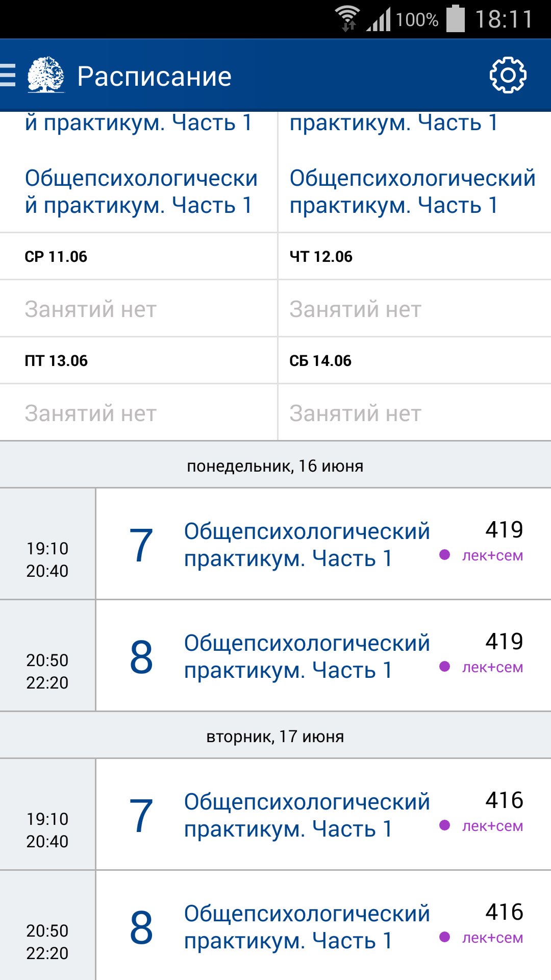The height and width of the screenshot is (980, 551).
Task: Tap the university tree logo
Action: (46, 75)
